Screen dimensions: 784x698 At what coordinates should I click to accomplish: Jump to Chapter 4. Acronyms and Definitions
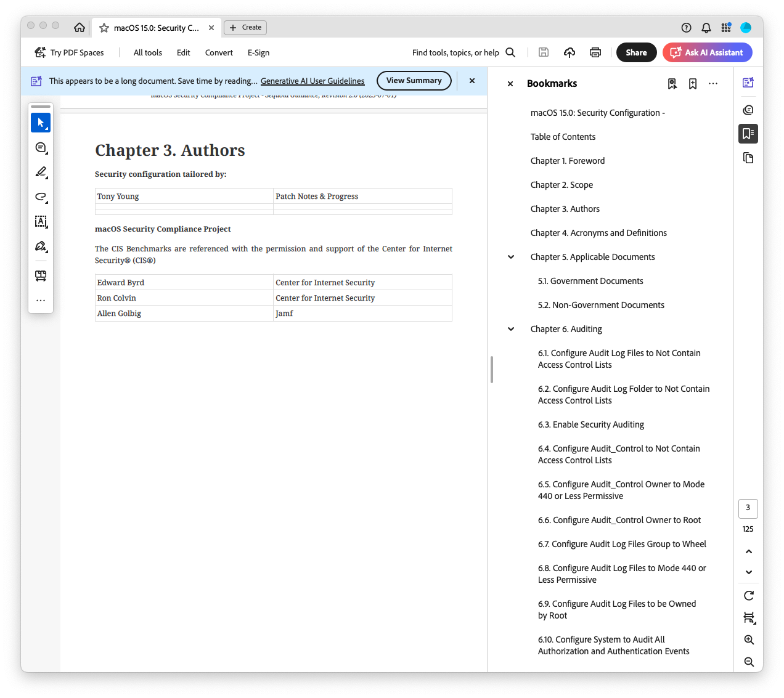pyautogui.click(x=598, y=233)
